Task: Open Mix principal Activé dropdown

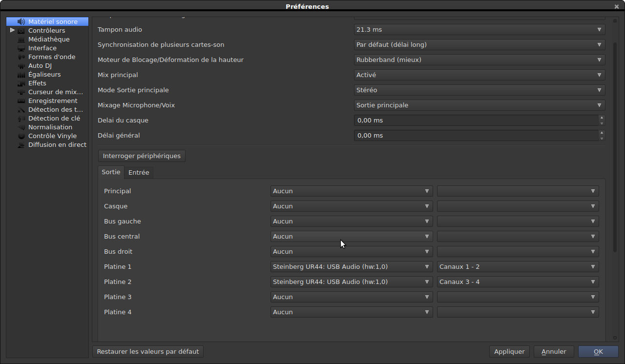Action: (479, 75)
